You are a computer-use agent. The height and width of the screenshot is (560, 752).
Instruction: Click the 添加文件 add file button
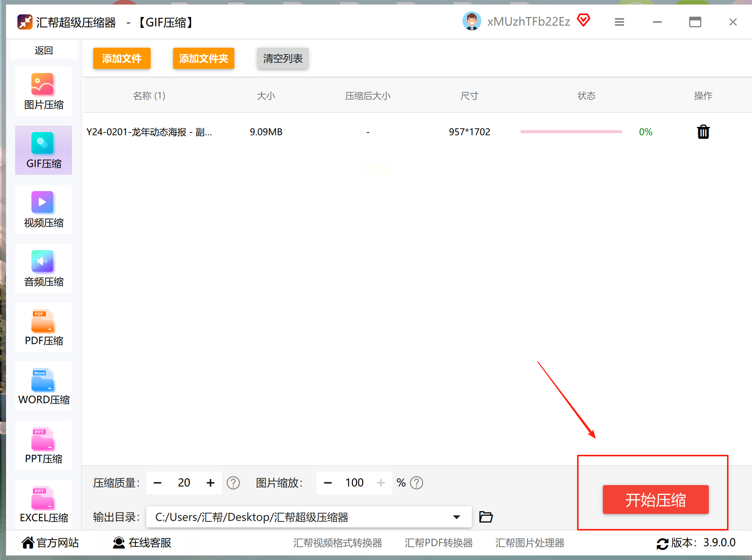[122, 58]
